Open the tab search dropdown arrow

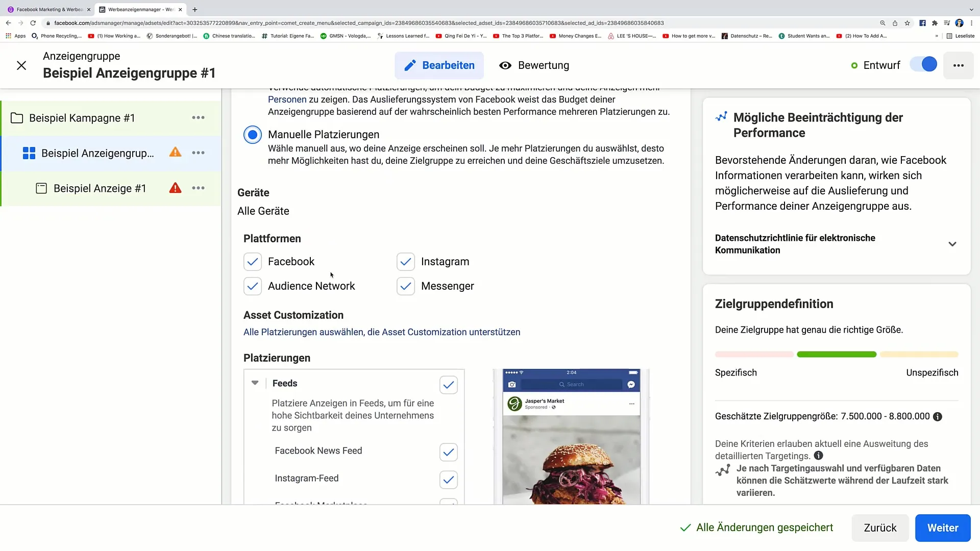(x=971, y=9)
